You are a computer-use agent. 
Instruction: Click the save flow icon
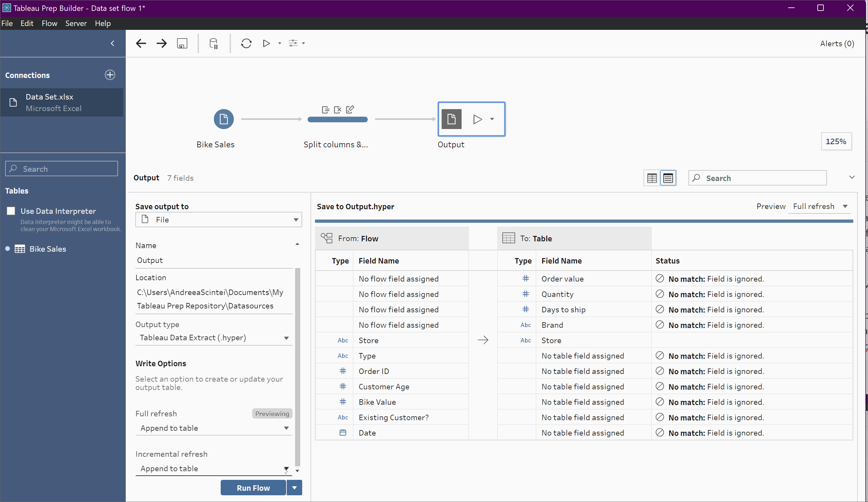[x=182, y=43]
